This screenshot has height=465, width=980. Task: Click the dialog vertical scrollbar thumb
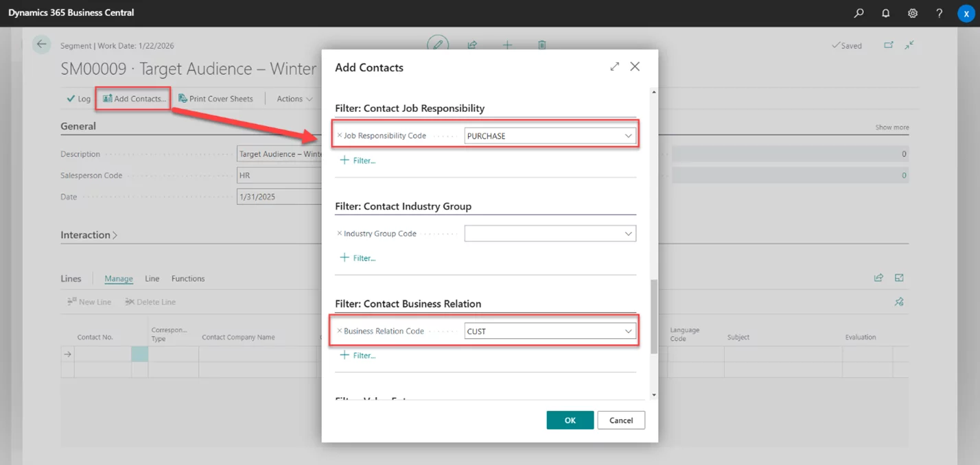(x=653, y=315)
